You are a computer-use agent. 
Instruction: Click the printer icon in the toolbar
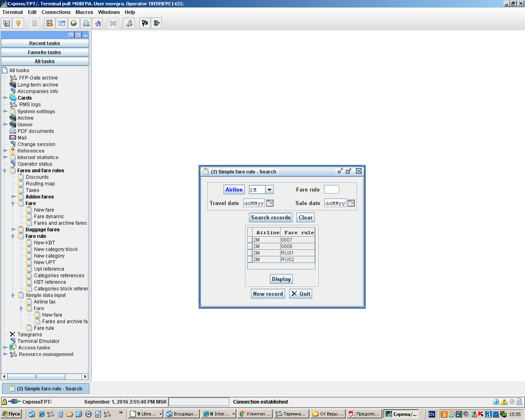click(86, 23)
